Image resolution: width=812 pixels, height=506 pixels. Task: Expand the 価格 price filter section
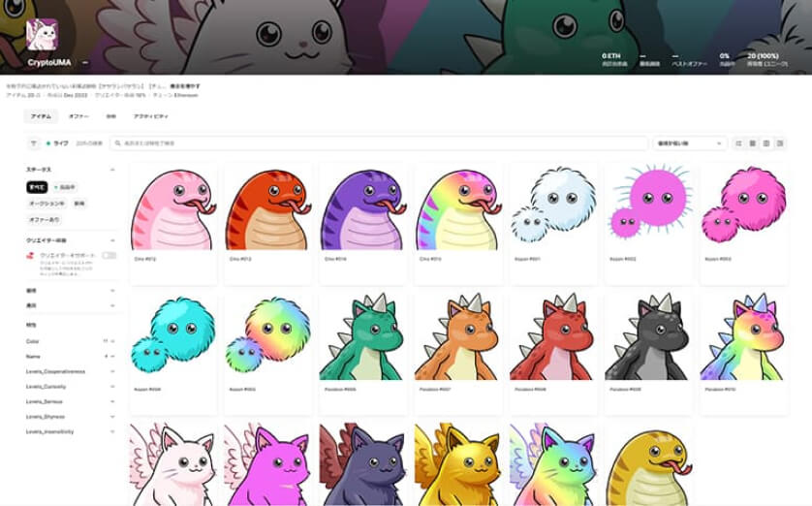coord(71,291)
